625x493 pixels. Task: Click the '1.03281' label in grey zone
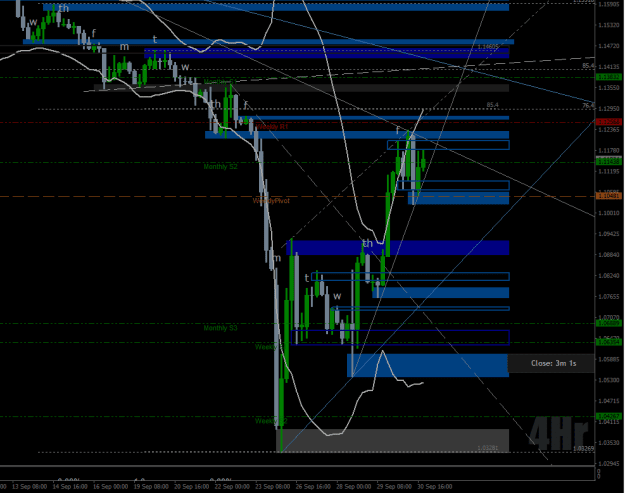[488, 448]
